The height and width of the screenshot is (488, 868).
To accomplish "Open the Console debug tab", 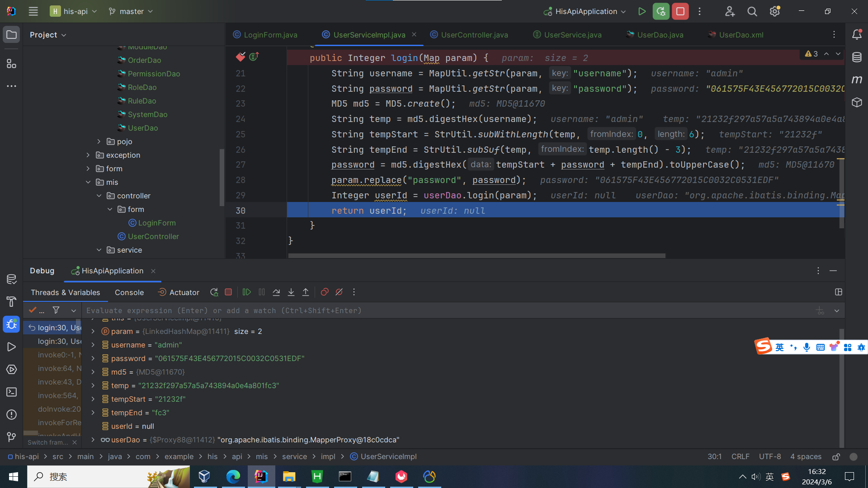I will pyautogui.click(x=129, y=292).
